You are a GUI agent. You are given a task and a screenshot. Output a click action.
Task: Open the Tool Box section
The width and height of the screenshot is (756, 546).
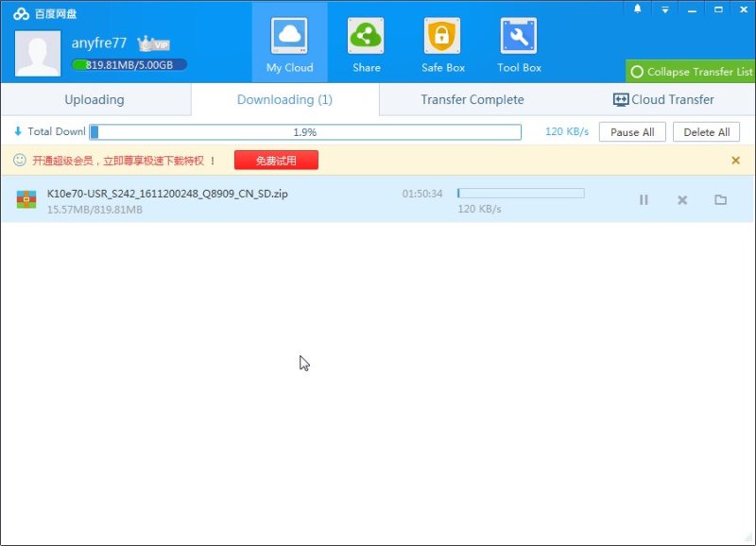tap(519, 45)
